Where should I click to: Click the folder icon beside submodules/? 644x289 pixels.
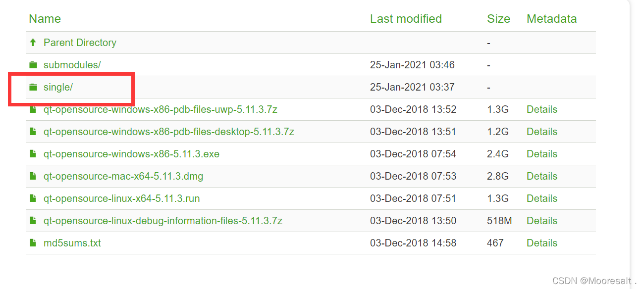coord(33,64)
